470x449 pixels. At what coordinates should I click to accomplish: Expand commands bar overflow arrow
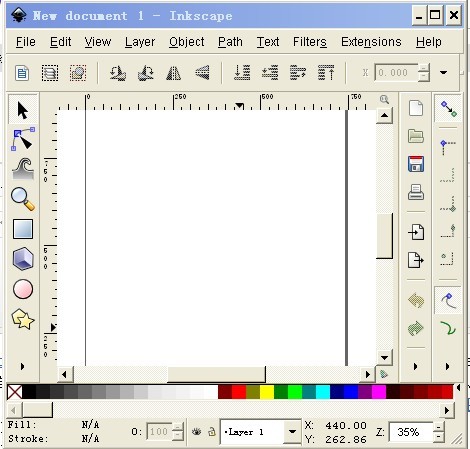pos(415,367)
